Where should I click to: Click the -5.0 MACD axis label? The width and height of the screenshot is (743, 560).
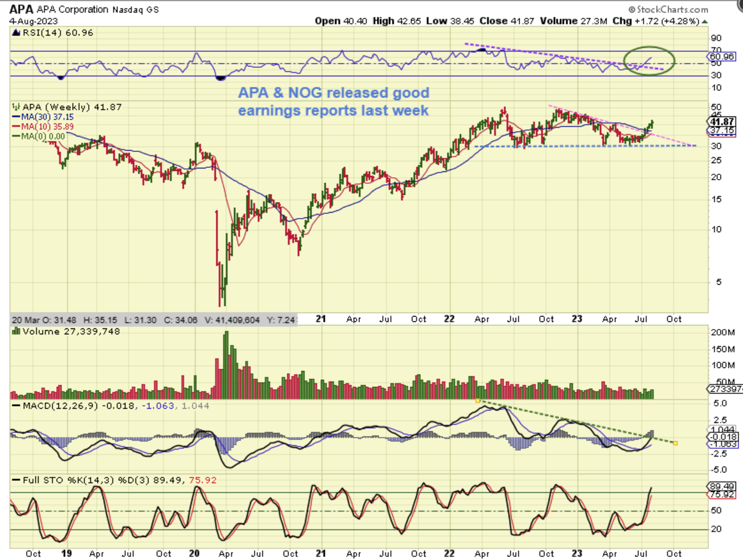pyautogui.click(x=718, y=470)
